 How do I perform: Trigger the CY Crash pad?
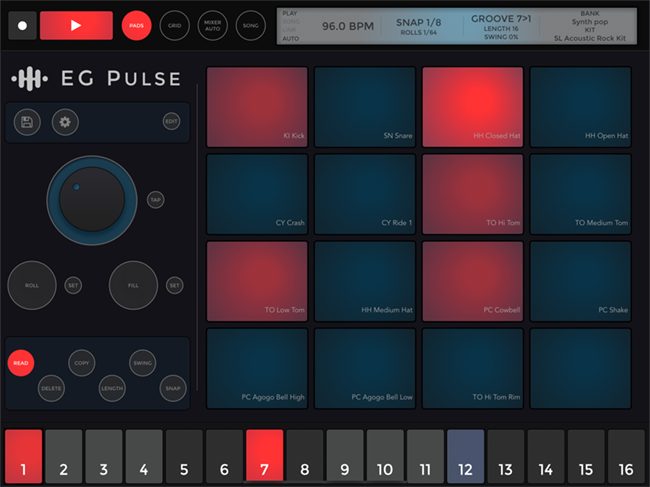(x=257, y=194)
